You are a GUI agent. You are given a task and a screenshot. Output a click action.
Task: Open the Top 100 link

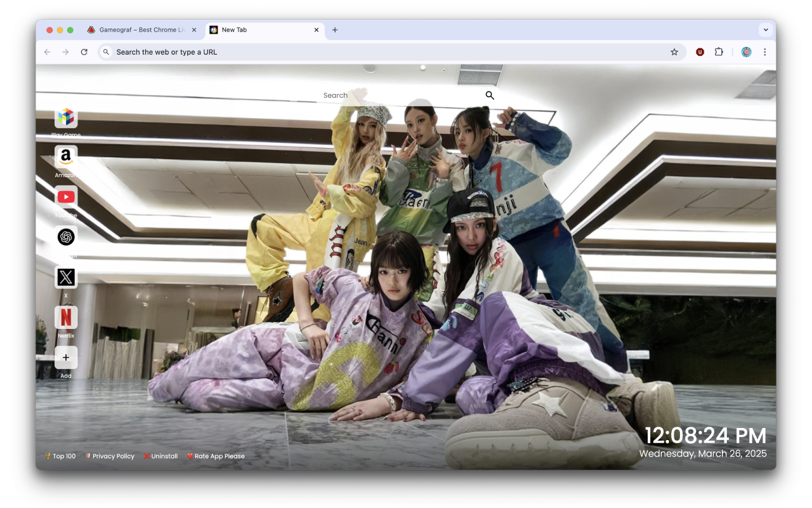pyautogui.click(x=61, y=456)
